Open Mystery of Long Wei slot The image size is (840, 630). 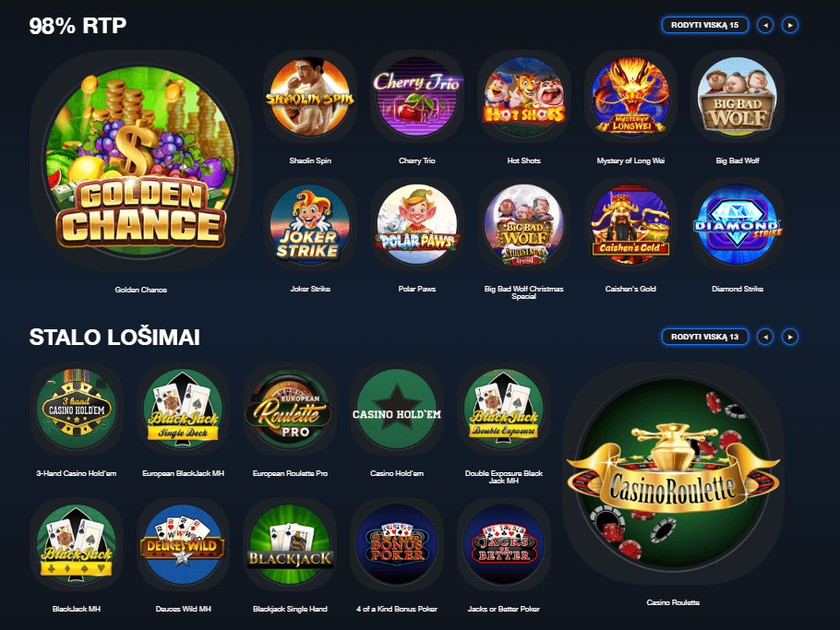630,97
